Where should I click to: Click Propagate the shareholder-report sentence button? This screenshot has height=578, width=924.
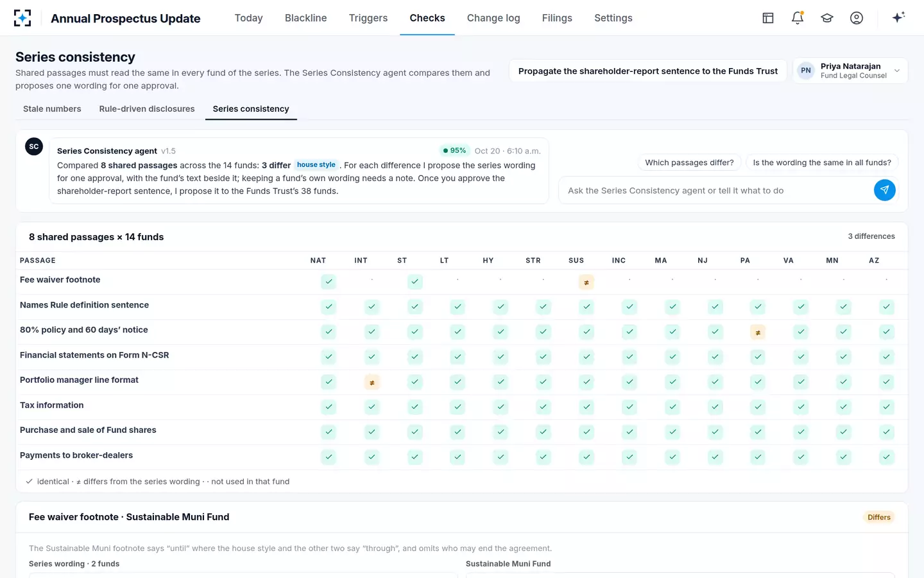tap(648, 71)
